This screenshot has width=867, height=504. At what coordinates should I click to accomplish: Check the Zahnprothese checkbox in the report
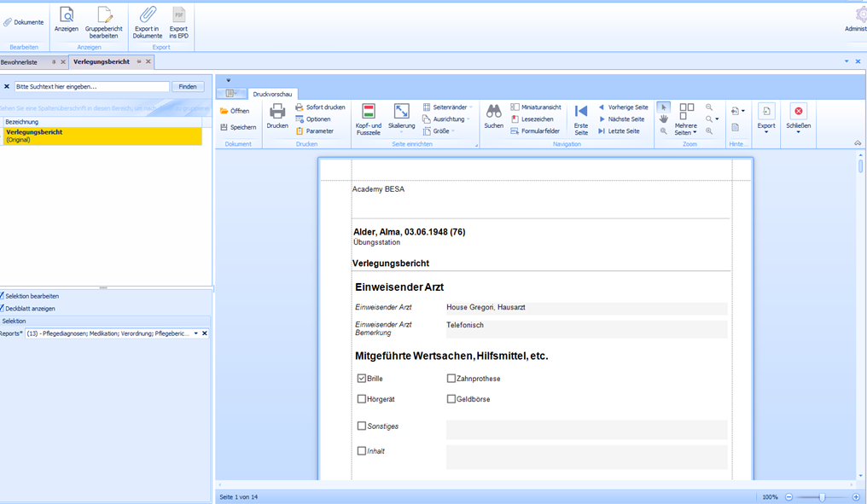(x=451, y=379)
